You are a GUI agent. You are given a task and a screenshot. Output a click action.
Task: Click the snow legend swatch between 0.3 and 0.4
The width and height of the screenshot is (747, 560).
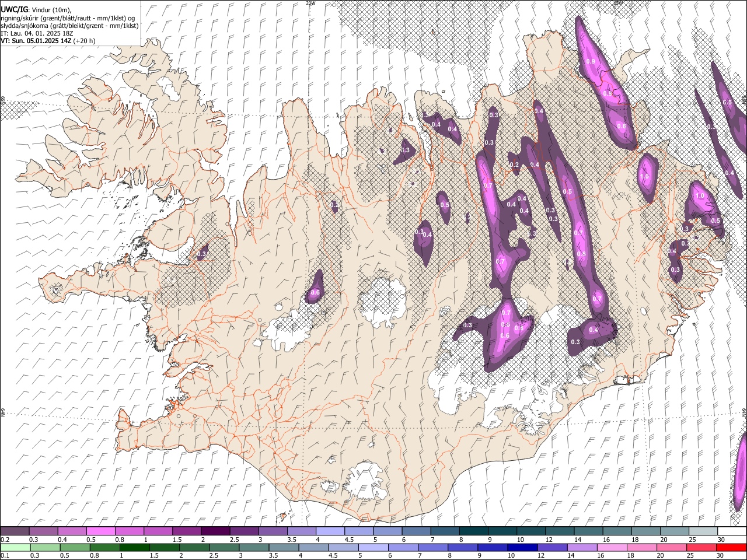tap(44, 531)
